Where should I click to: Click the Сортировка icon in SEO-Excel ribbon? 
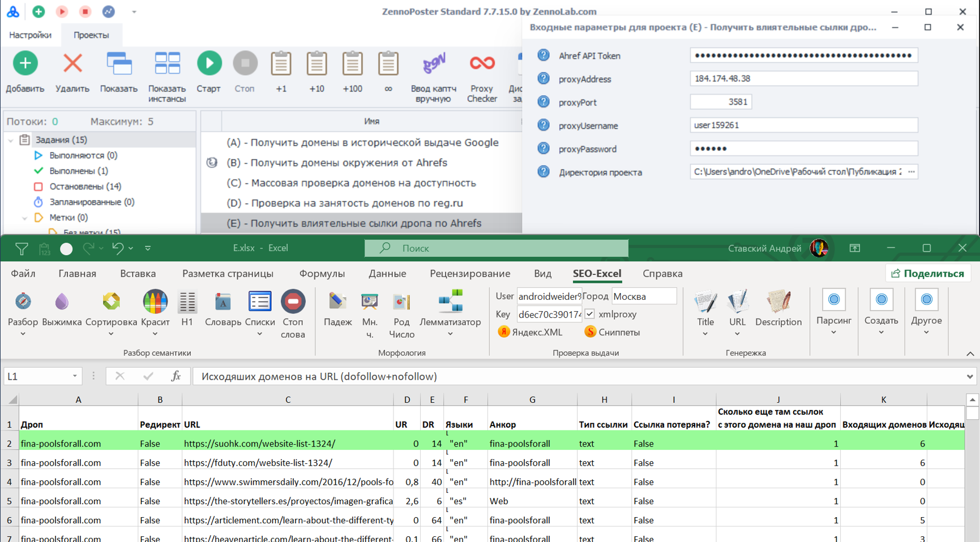pyautogui.click(x=111, y=302)
